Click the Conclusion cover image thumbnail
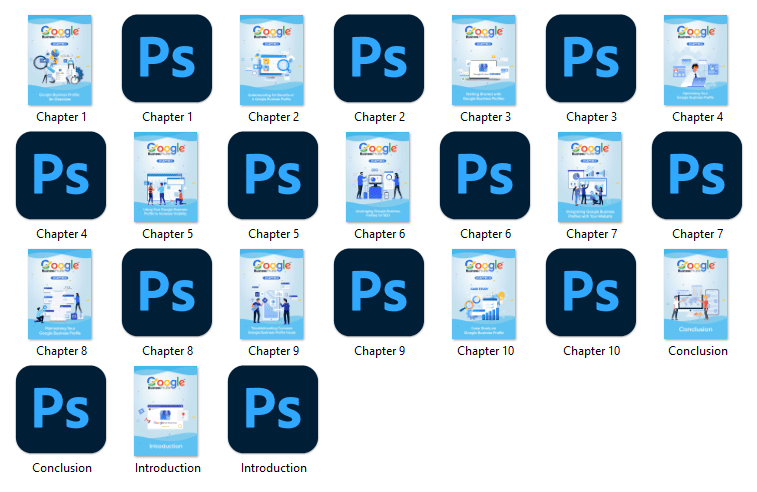This screenshot has width=757, height=492. pyautogui.click(x=696, y=294)
